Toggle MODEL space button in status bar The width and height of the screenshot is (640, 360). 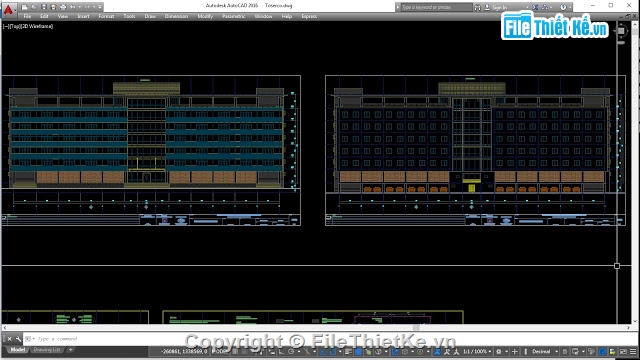[220, 351]
